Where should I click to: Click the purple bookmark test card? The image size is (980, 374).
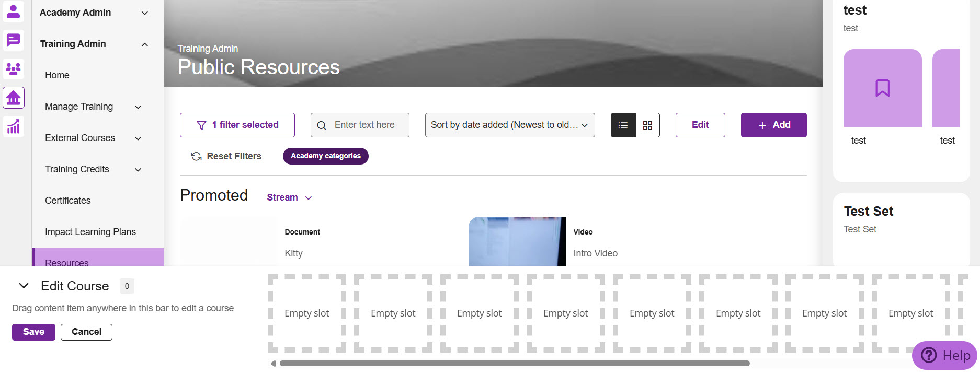pyautogui.click(x=882, y=88)
